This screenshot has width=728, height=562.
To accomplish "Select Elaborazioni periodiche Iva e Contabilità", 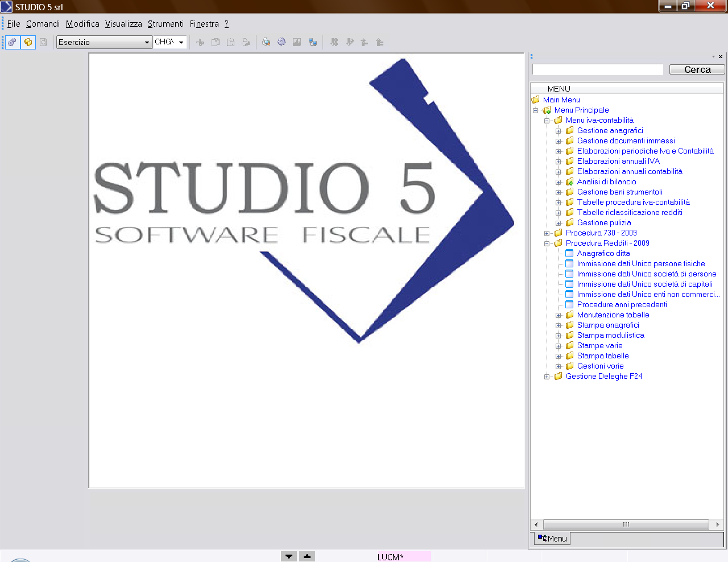I will click(645, 151).
